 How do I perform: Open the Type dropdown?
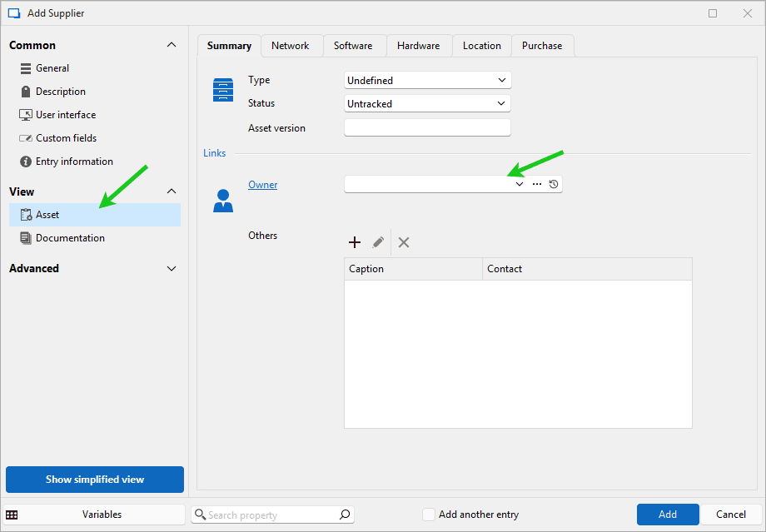tap(427, 81)
